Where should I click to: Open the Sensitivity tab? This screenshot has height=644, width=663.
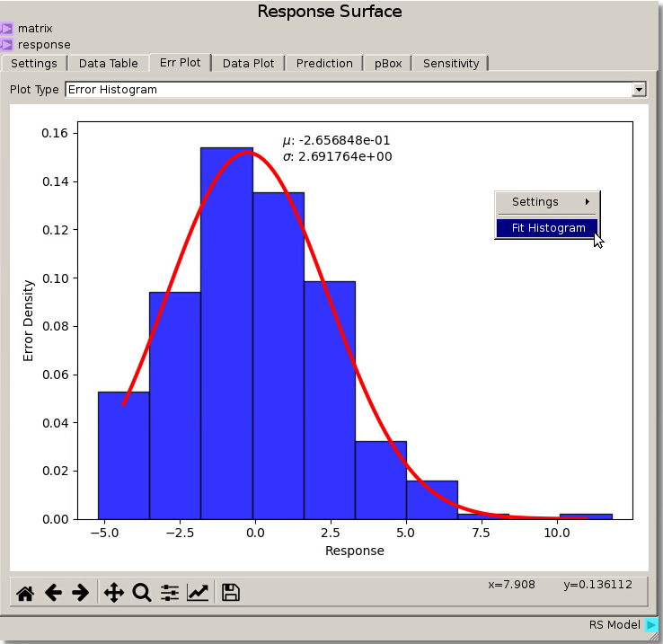click(451, 64)
